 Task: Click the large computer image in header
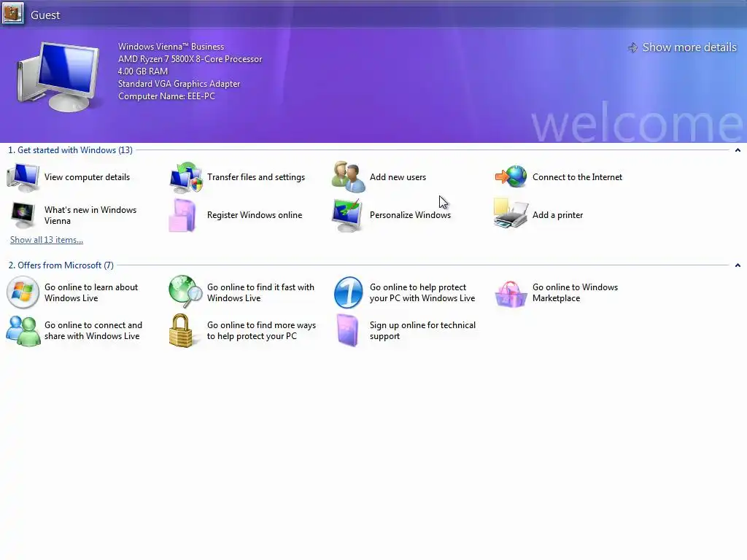(59, 76)
